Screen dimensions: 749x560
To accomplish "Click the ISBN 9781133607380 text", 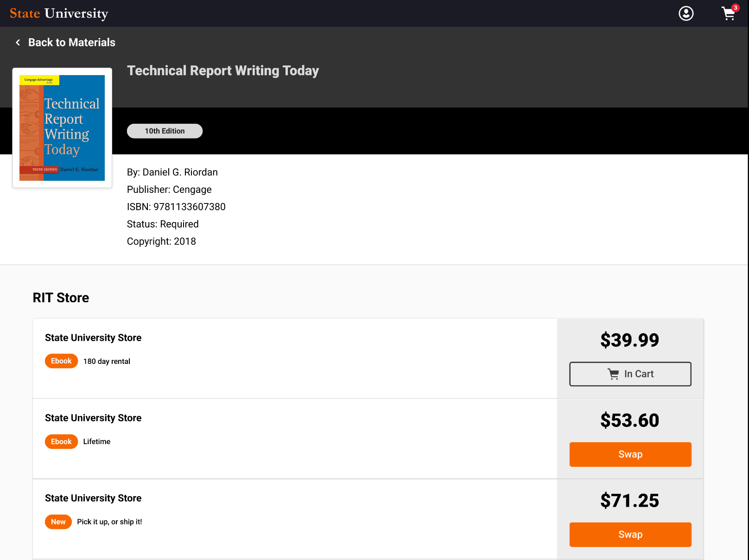I will [x=176, y=207].
